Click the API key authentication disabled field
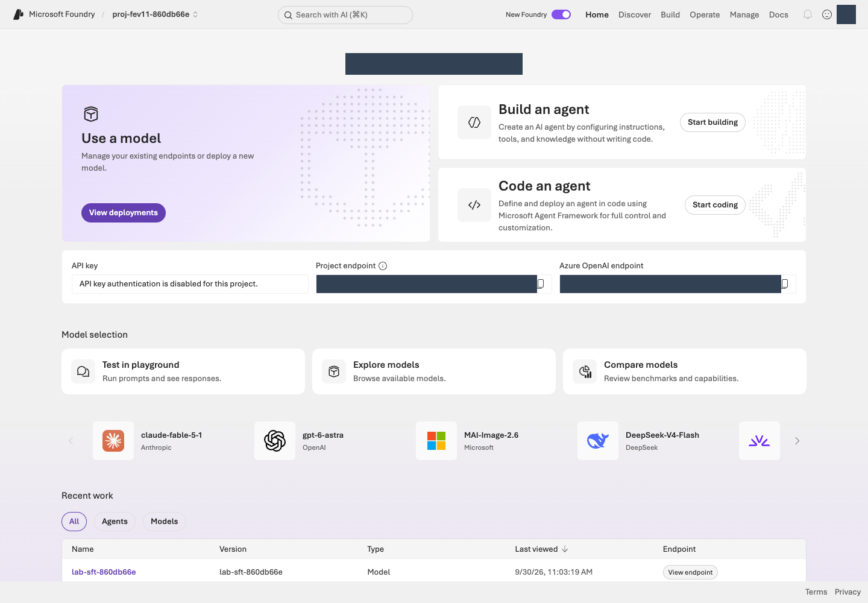Screen dimensions: 868x603 coord(190,284)
